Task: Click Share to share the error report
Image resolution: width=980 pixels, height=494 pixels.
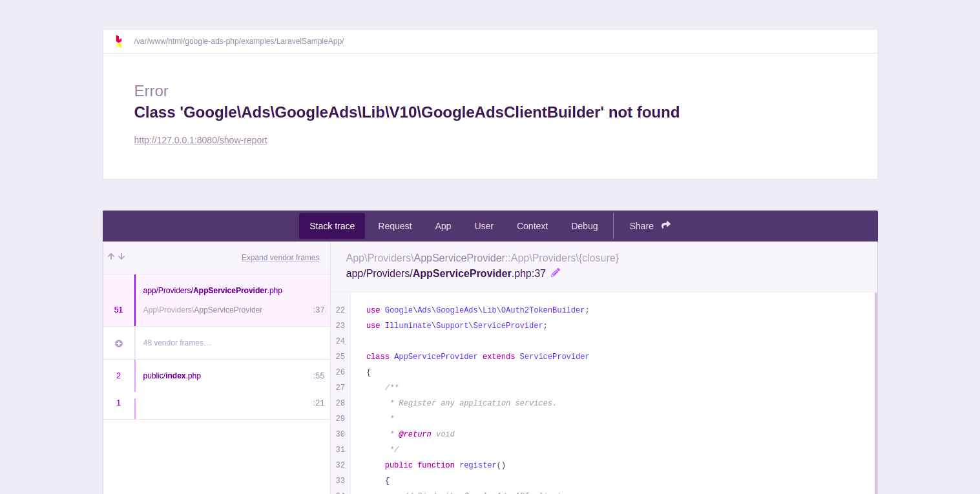Action: [x=641, y=226]
